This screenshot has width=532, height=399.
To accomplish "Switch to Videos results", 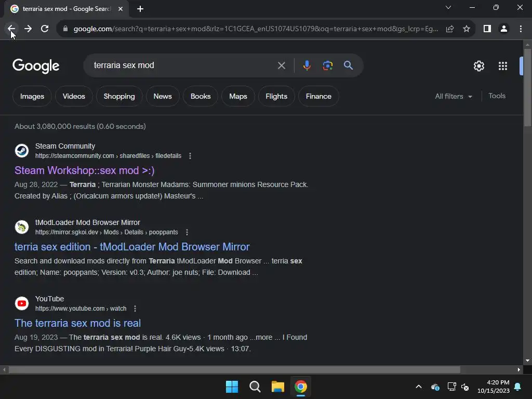I will [x=74, y=96].
